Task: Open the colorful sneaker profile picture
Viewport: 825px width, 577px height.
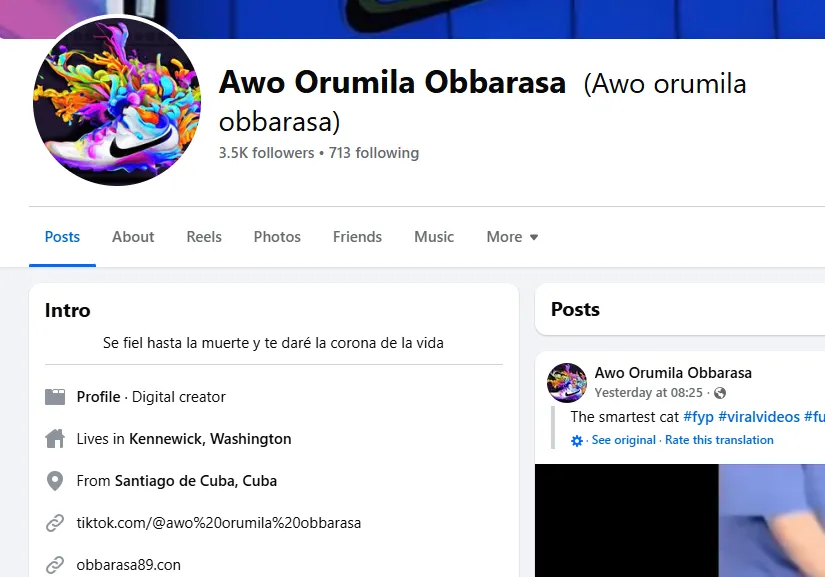Action: (117, 101)
